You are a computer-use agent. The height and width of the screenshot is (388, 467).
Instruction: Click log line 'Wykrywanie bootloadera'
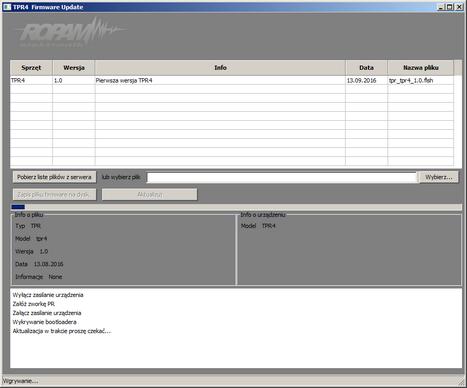click(x=45, y=322)
